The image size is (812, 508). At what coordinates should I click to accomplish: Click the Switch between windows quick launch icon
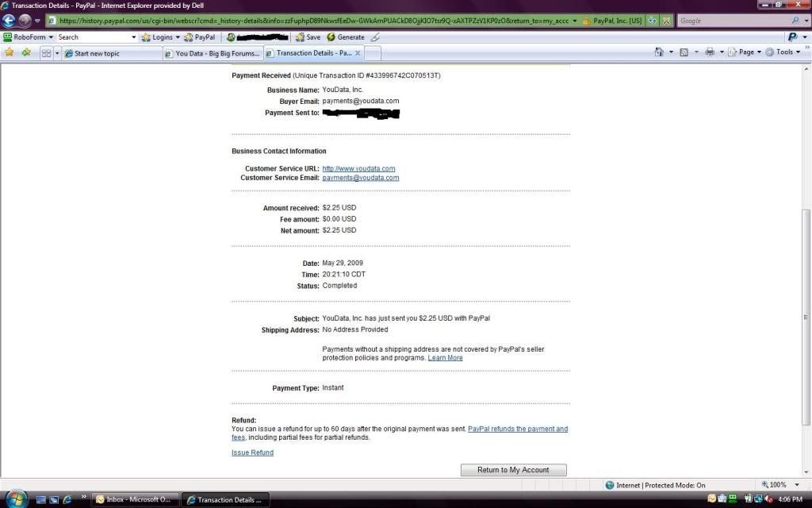coord(54,500)
